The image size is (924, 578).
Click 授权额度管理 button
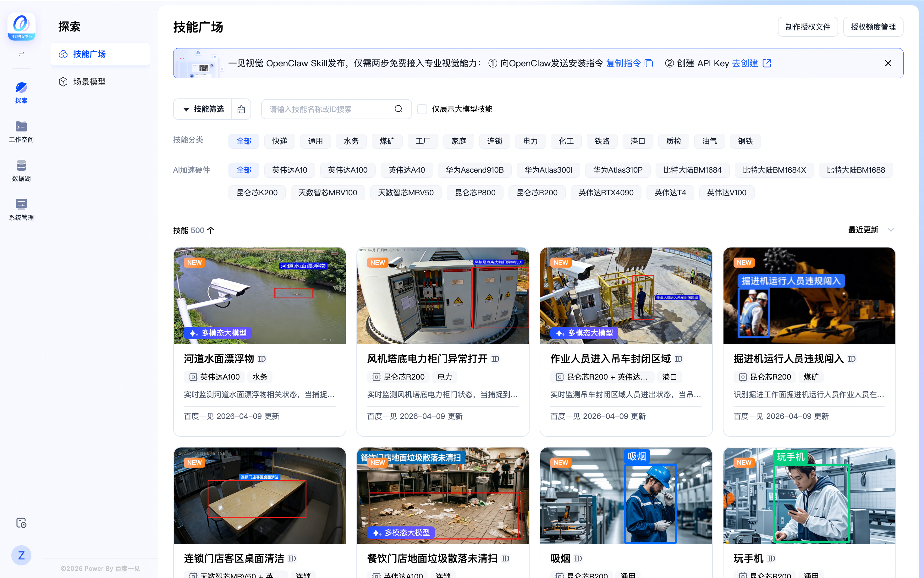873,27
